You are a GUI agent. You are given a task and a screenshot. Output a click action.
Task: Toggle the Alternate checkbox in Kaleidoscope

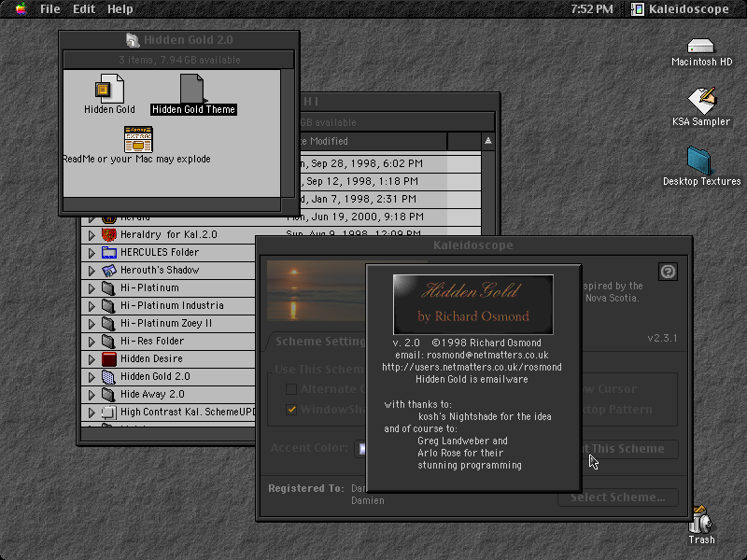[x=291, y=389]
